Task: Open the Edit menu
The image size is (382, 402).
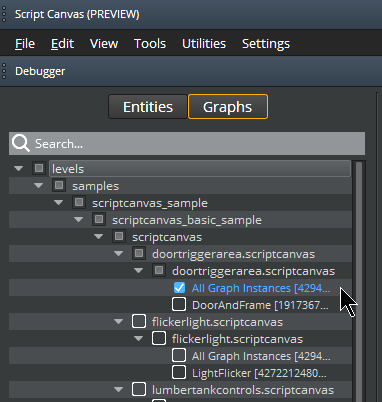Action: (x=62, y=44)
